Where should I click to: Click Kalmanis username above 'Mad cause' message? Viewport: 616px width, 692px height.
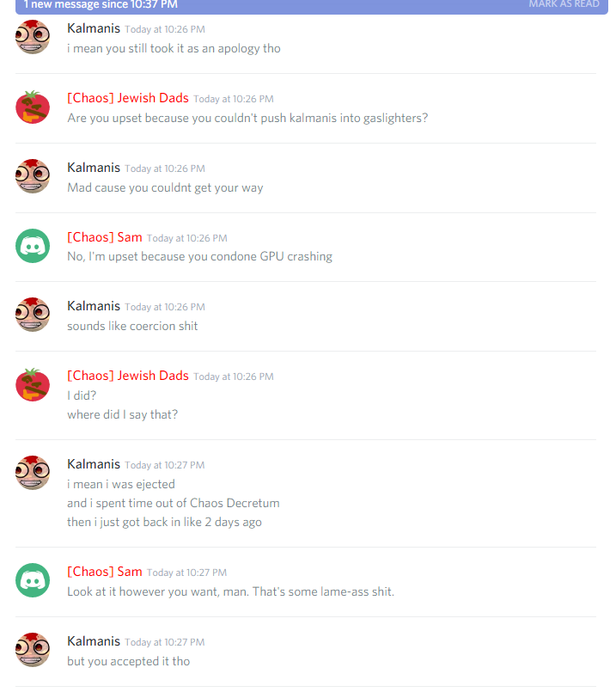pos(94,168)
